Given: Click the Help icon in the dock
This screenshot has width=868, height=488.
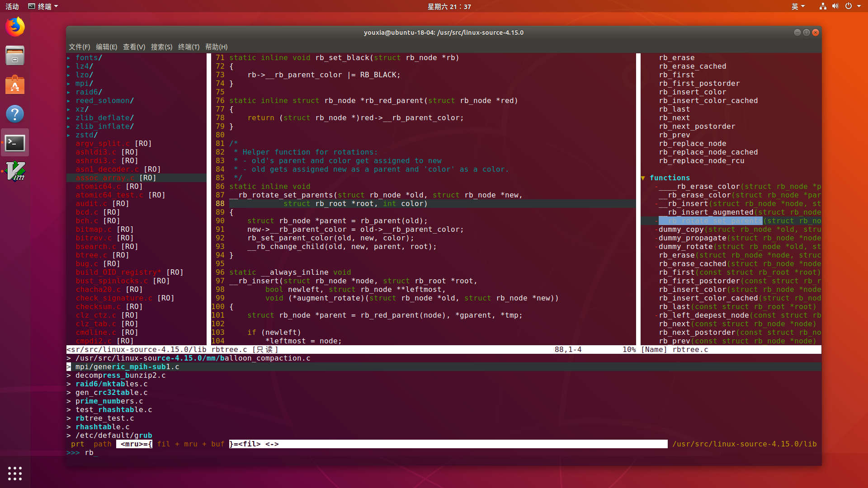Looking at the screenshot, I should pyautogui.click(x=15, y=114).
